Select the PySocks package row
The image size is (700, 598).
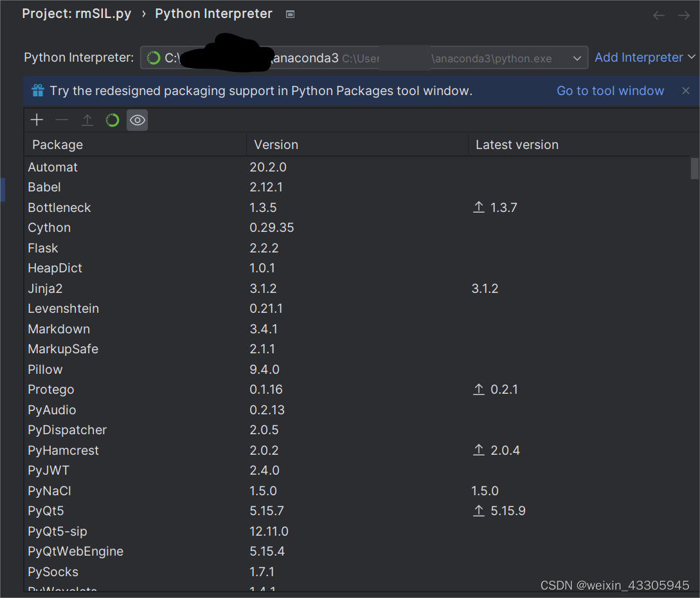357,572
